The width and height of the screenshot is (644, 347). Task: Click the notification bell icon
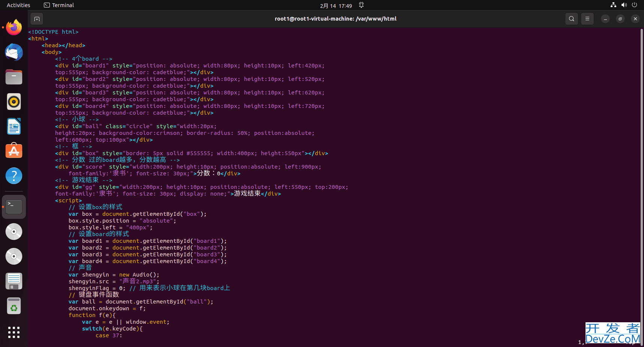click(x=361, y=5)
